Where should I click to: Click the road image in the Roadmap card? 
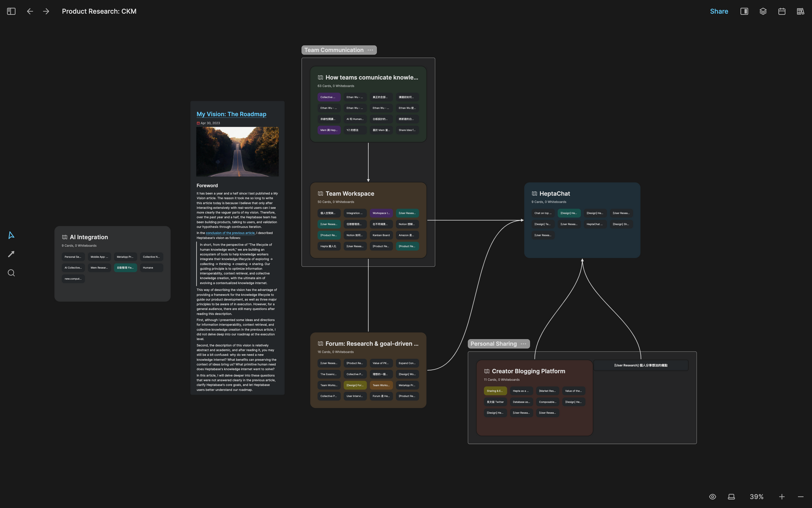[x=238, y=152]
